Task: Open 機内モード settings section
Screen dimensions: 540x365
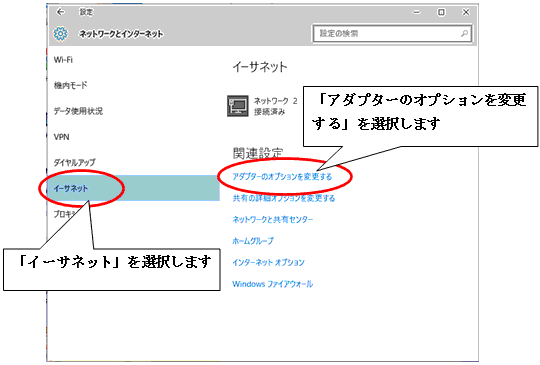Action: (x=71, y=85)
